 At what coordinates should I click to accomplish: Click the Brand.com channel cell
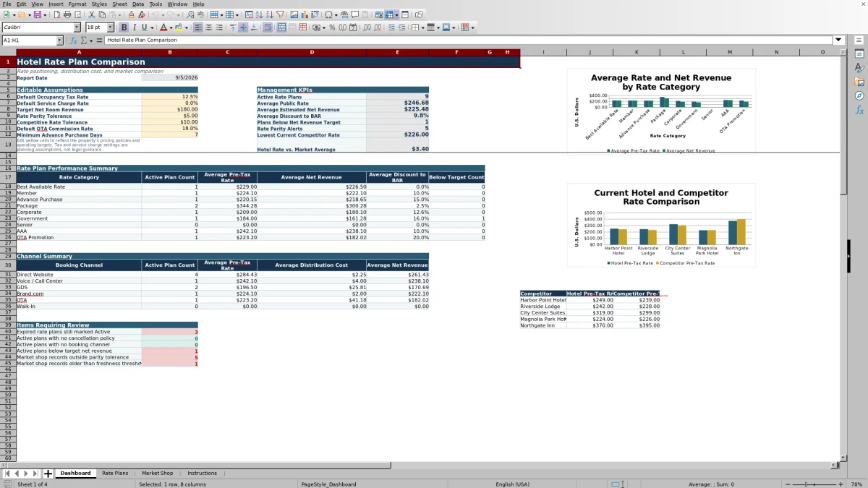click(x=79, y=294)
